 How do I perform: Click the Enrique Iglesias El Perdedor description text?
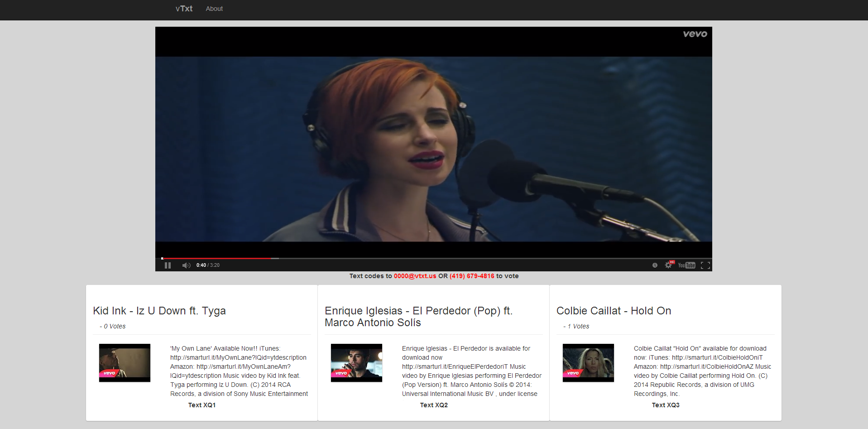472,371
